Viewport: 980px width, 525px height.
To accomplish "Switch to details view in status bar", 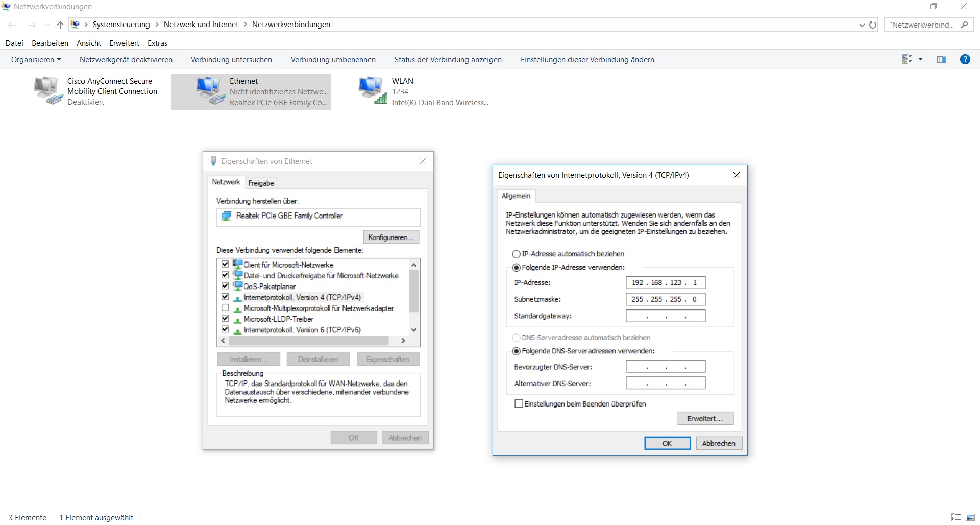I will 956,517.
